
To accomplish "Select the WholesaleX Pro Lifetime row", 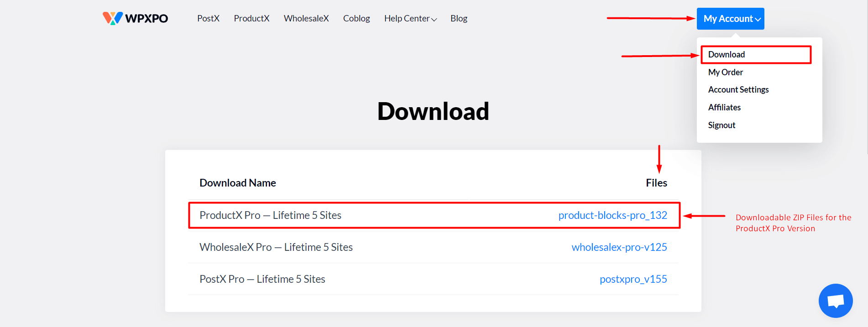I will [x=434, y=247].
